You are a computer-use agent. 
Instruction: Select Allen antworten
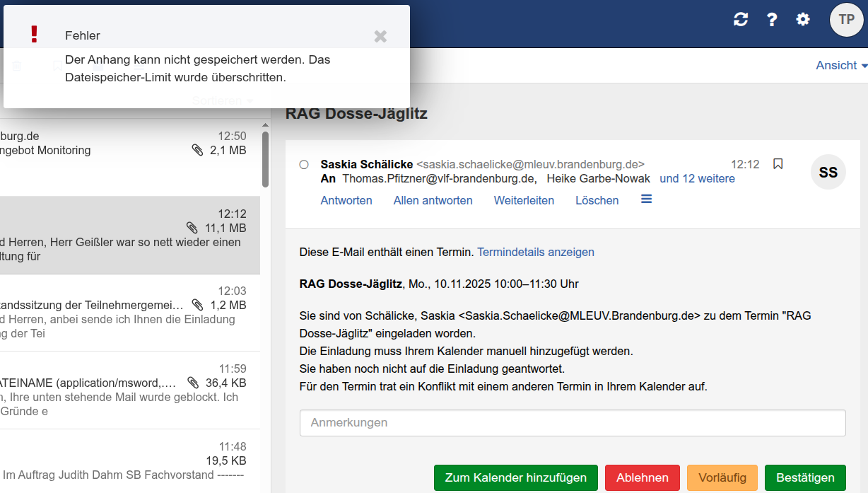[433, 200]
